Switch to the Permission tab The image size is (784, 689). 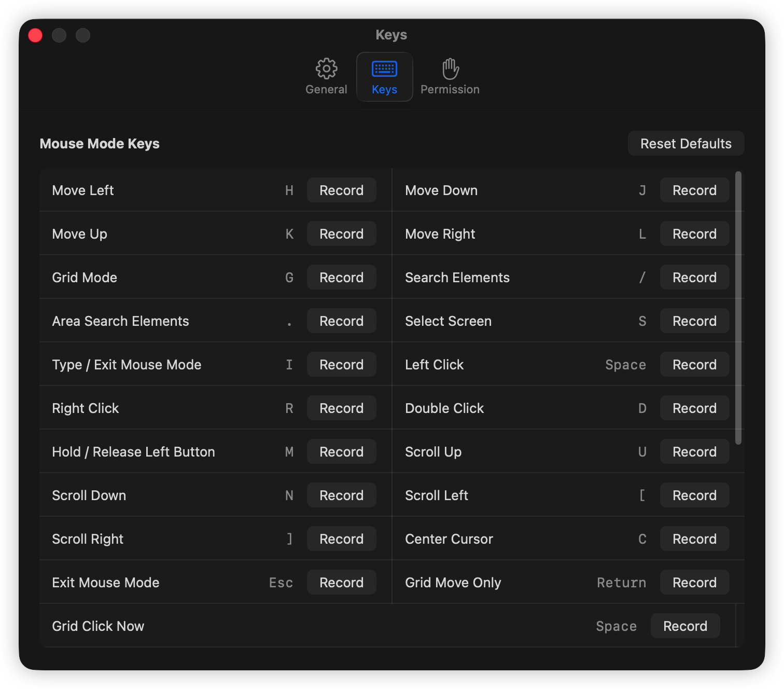point(450,77)
